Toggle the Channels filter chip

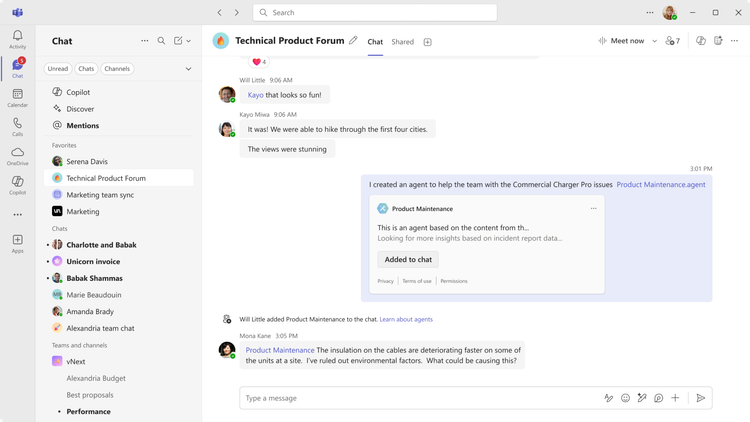coord(117,69)
